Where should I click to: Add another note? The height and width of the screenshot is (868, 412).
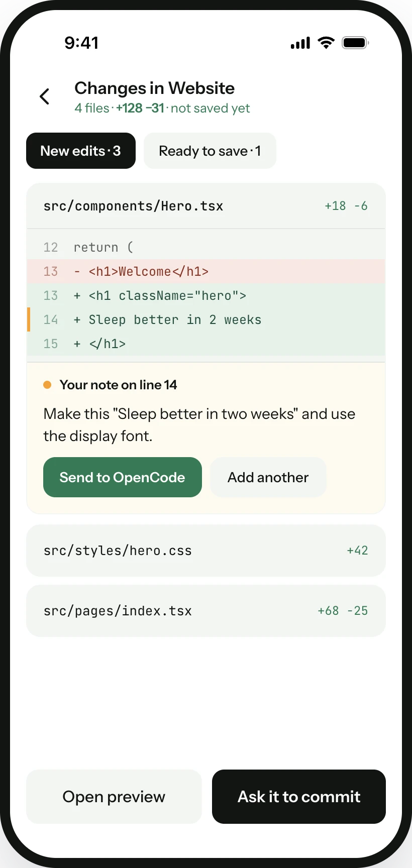point(268,477)
